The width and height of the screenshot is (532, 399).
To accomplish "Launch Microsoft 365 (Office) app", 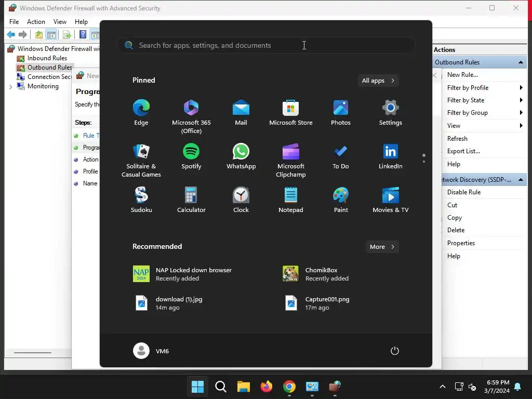I will click(x=191, y=117).
